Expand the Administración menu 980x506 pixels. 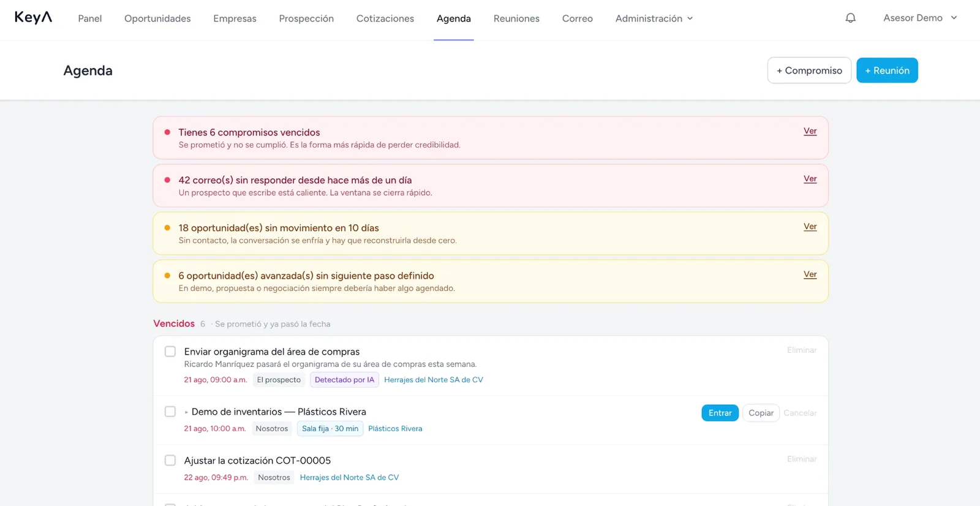tap(654, 18)
